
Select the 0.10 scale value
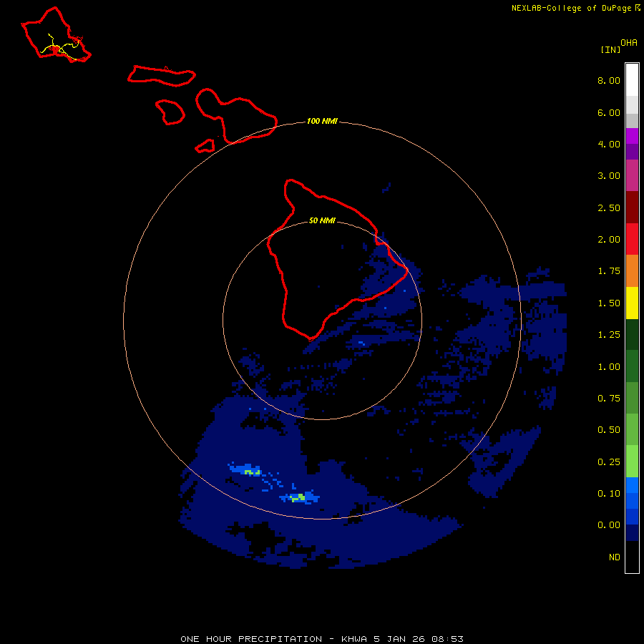pos(609,494)
